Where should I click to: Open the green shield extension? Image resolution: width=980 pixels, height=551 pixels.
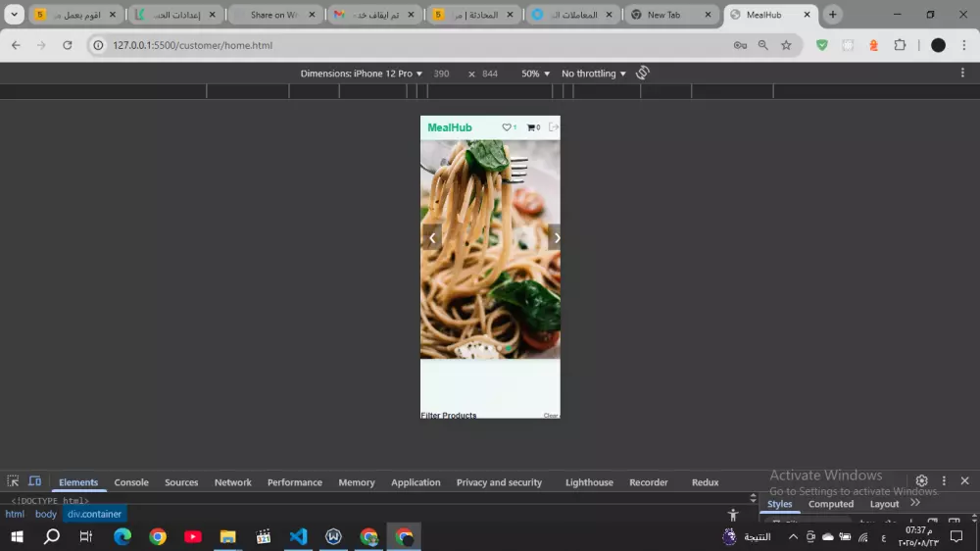click(x=822, y=45)
